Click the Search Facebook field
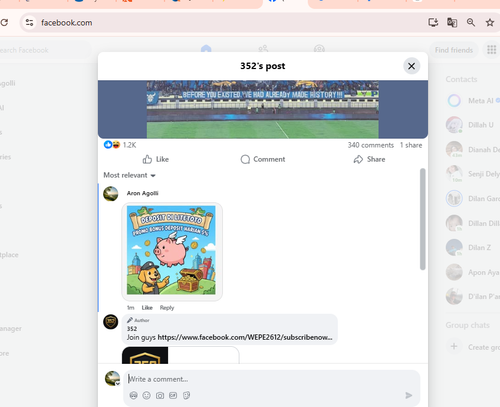Image resolution: width=500 pixels, height=407 pixels. (45, 50)
